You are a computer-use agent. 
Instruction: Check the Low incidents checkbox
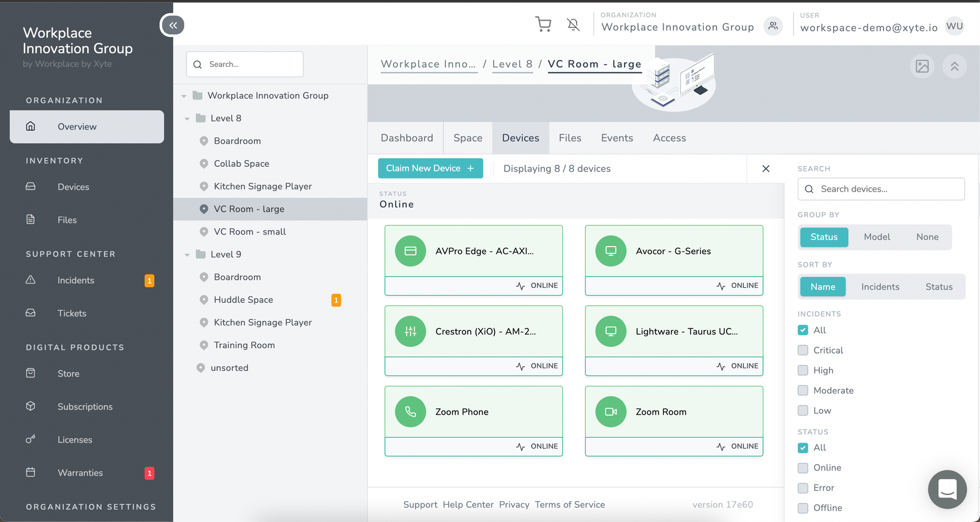tap(803, 410)
